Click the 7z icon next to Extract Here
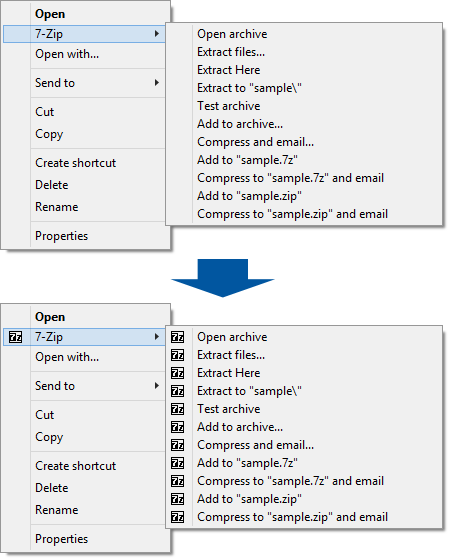Image resolution: width=450 pixels, height=560 pixels. point(178,373)
